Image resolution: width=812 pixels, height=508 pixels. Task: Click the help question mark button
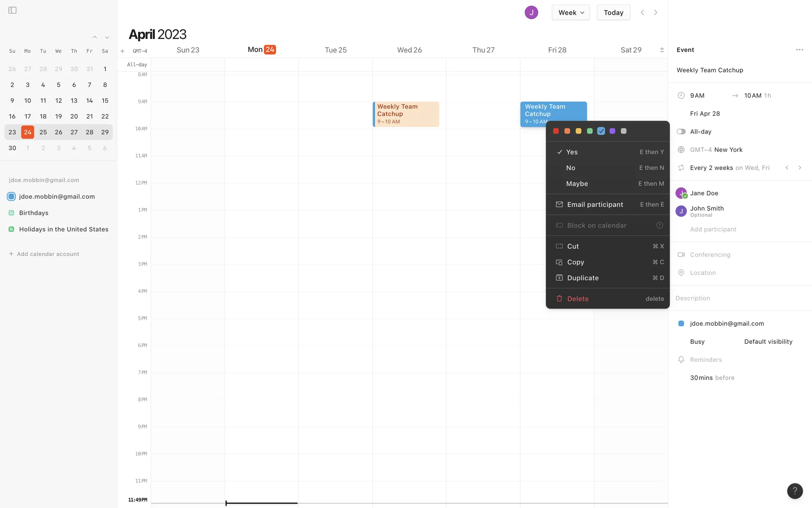coord(794,491)
